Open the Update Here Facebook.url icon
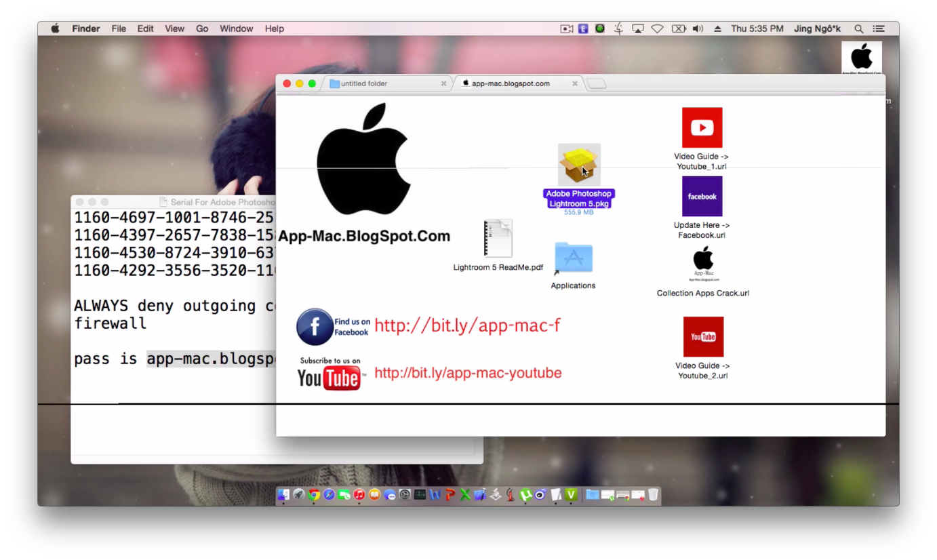 click(x=702, y=197)
